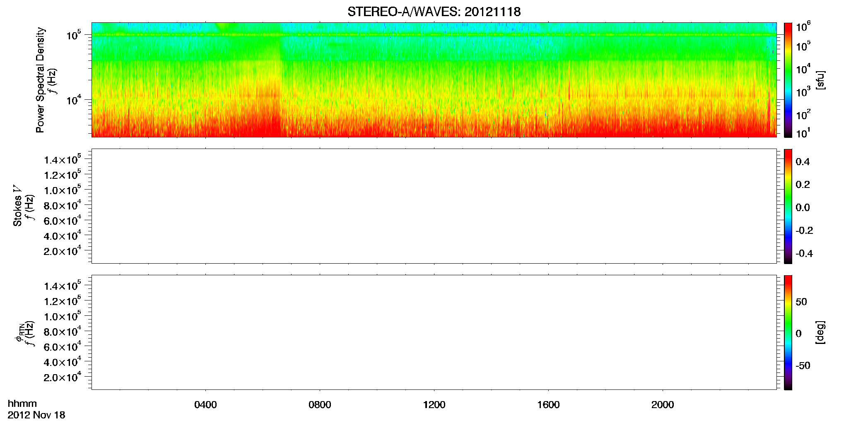
Task: Select the 2.0×10^4 frequency tick of the phi panel
Action: (x=62, y=377)
